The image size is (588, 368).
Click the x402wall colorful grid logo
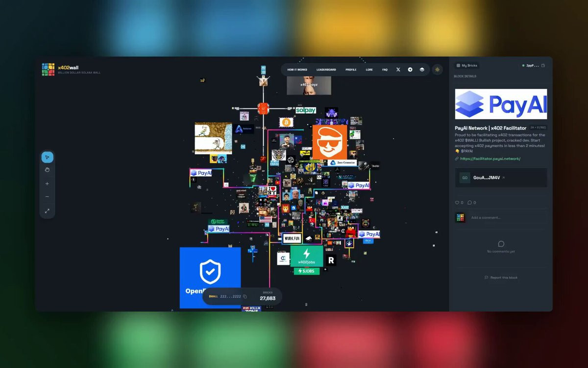tap(48, 69)
